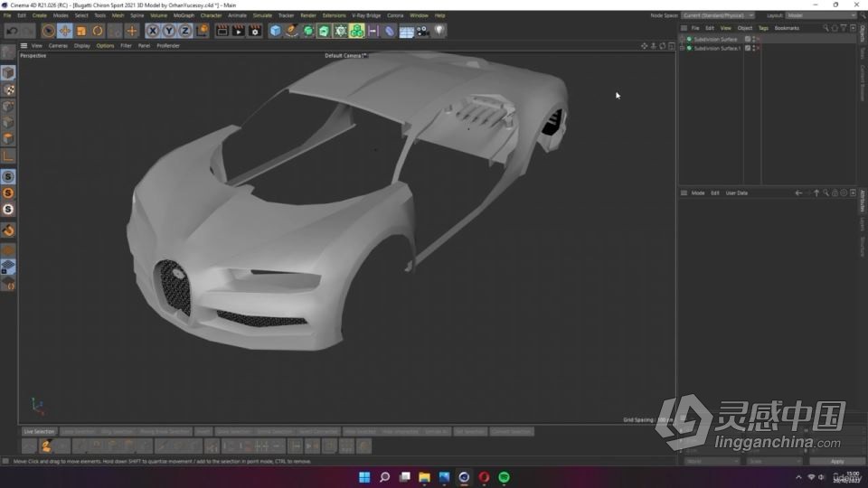This screenshot has width=868, height=488.
Task: Open File Explorer from taskbar
Action: click(x=424, y=477)
